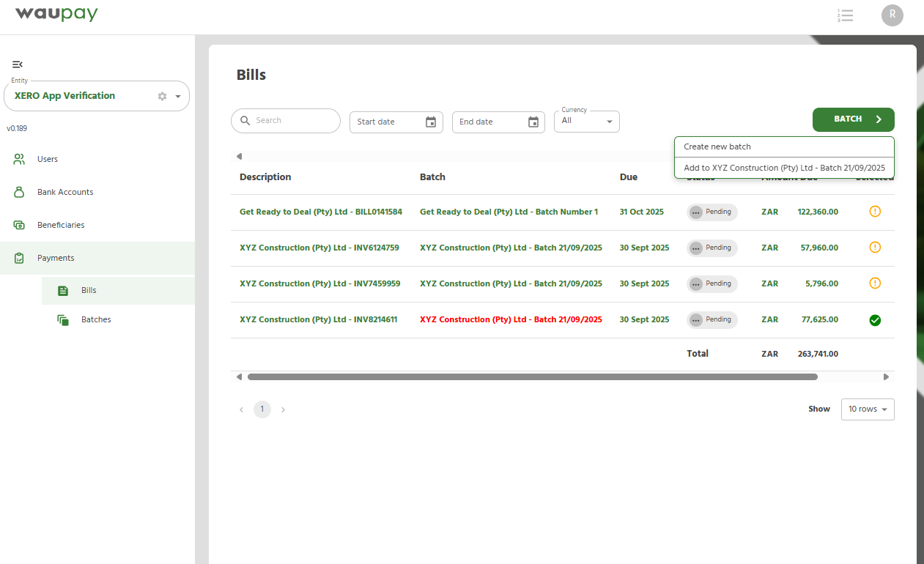Click amount 57,960.00
The width and height of the screenshot is (924, 564).
click(x=819, y=248)
